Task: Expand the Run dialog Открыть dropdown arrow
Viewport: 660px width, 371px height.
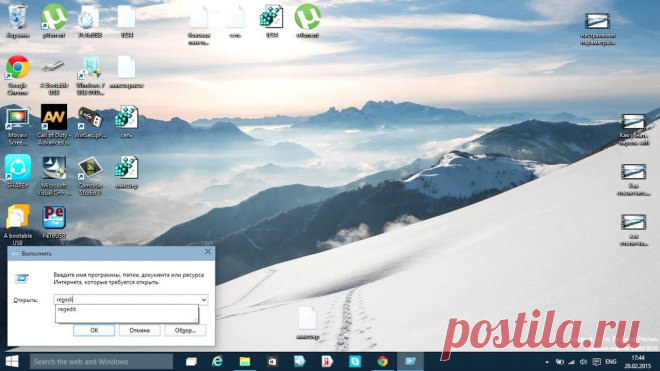Action: click(204, 300)
